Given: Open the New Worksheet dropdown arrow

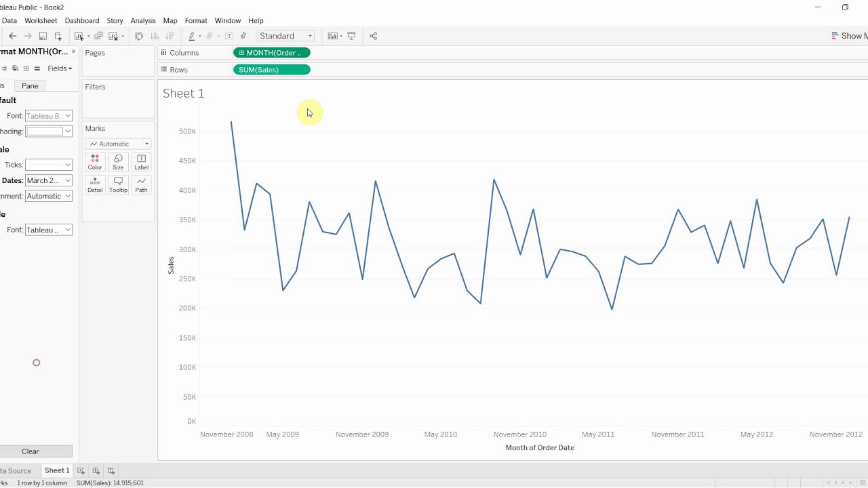Looking at the screenshot, I should coord(88,36).
